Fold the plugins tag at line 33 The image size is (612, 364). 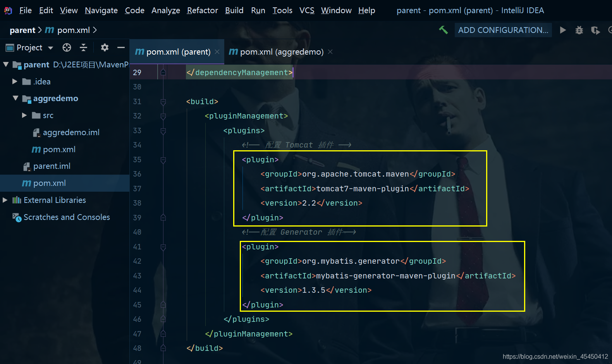pos(163,131)
